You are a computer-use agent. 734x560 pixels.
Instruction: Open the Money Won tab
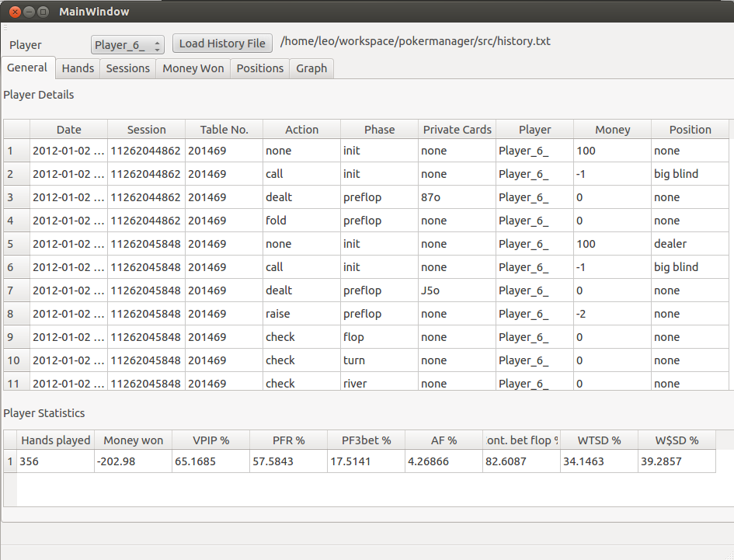(x=193, y=68)
